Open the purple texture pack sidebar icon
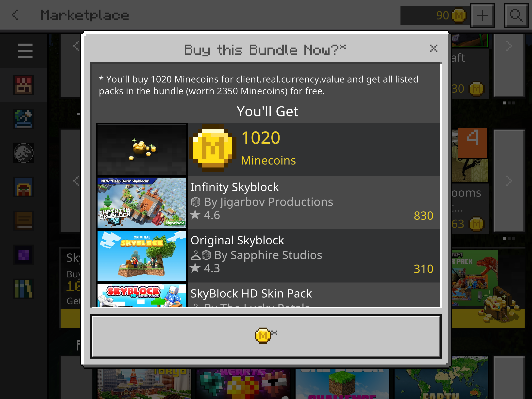Viewport: 532px width, 399px height. pos(24,255)
